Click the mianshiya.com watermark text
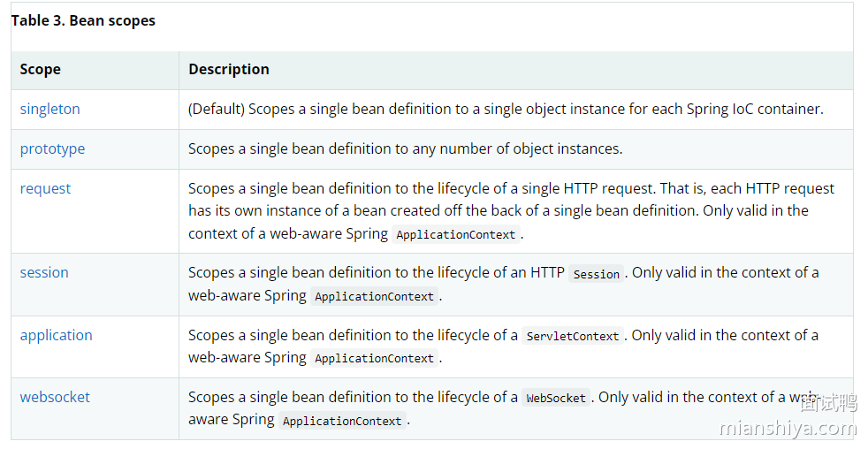Image resolution: width=868 pixels, height=449 pixels. (788, 429)
